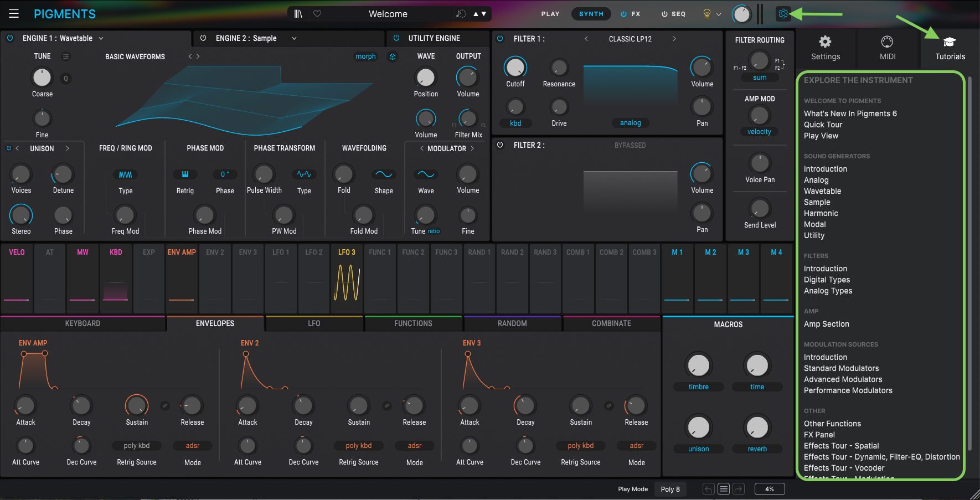Go to next Modulator mode arrow
980x500 pixels.
pyautogui.click(x=472, y=148)
